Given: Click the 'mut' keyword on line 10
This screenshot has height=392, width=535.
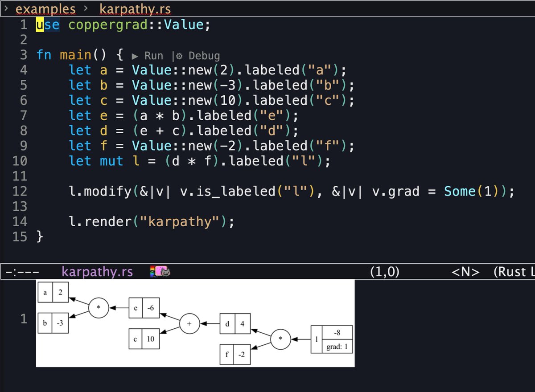Looking at the screenshot, I should (x=111, y=161).
